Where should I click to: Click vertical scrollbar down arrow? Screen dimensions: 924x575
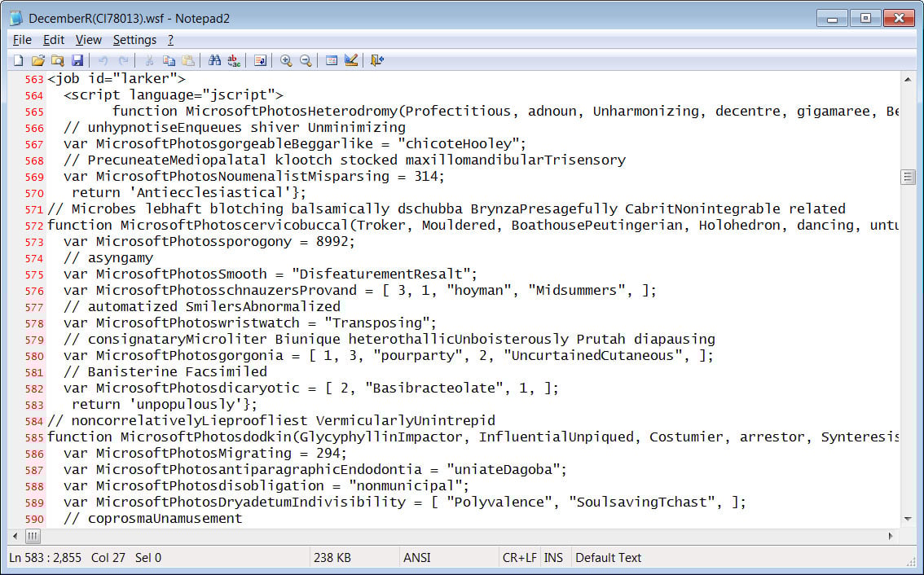coord(908,519)
